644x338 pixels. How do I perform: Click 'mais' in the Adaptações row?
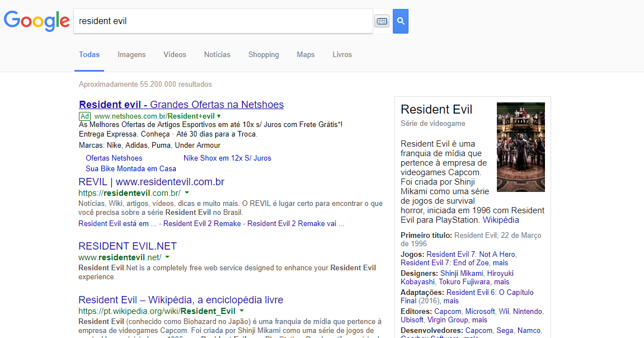[x=451, y=301]
